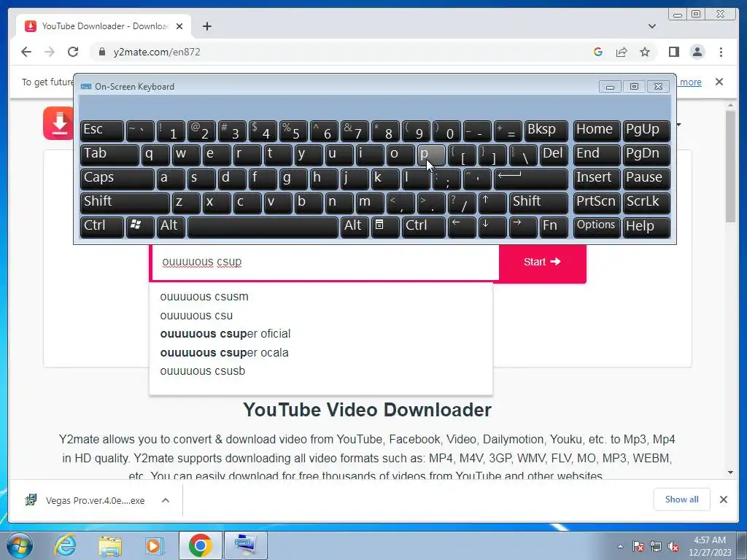Viewport: 747px width, 560px height.
Task: Click the Del key on on-screen keyboard
Action: tap(554, 155)
